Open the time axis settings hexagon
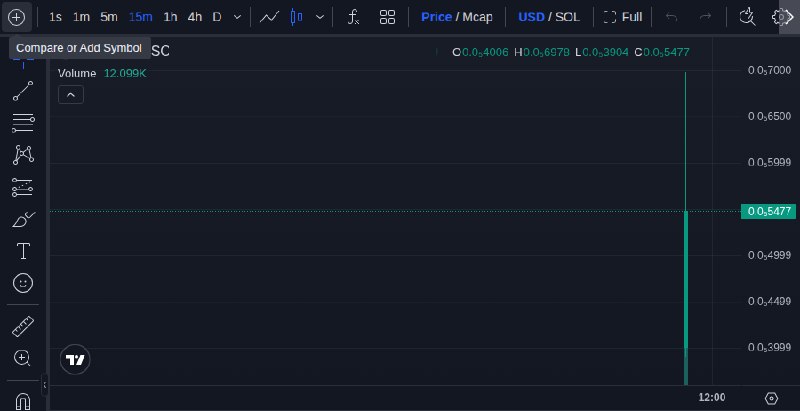 pos(771,398)
